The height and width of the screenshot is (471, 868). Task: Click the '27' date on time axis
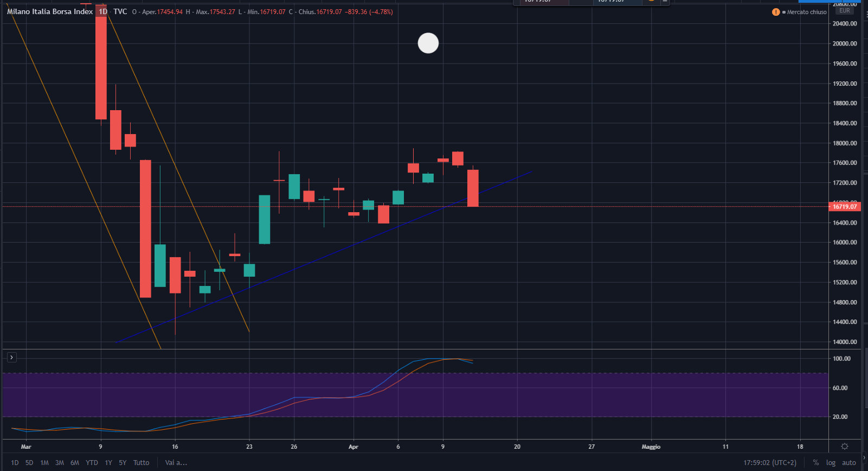[x=591, y=447]
